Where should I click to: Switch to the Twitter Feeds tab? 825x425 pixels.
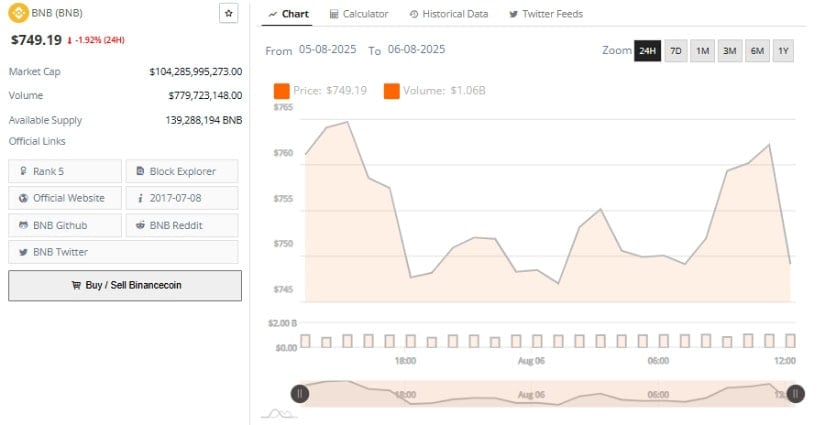coord(546,14)
